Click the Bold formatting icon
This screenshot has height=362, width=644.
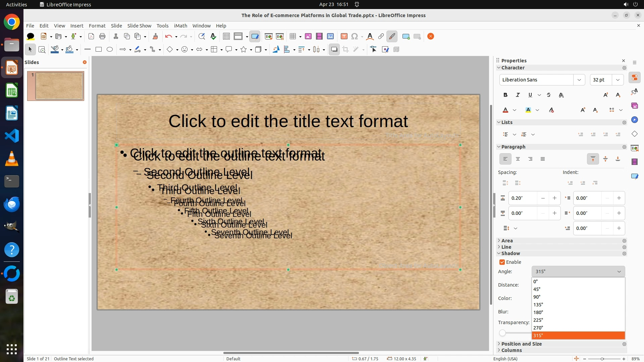[x=505, y=95]
